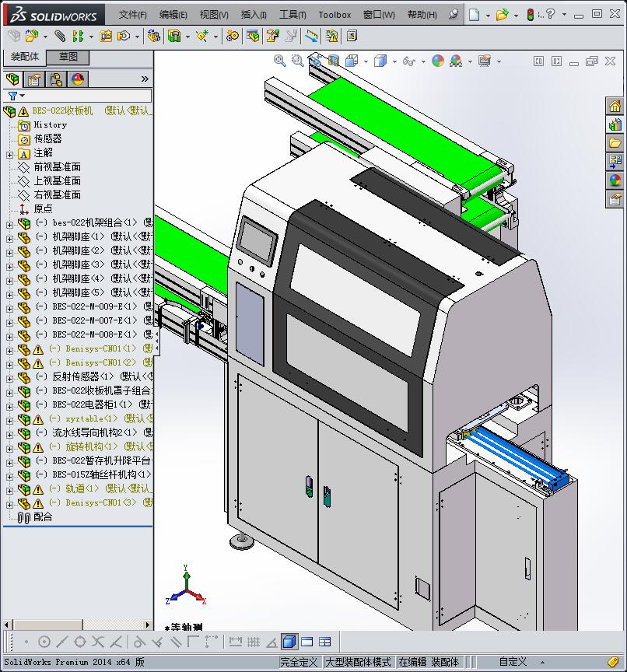
Task: Click the New document icon
Action: [474, 15]
